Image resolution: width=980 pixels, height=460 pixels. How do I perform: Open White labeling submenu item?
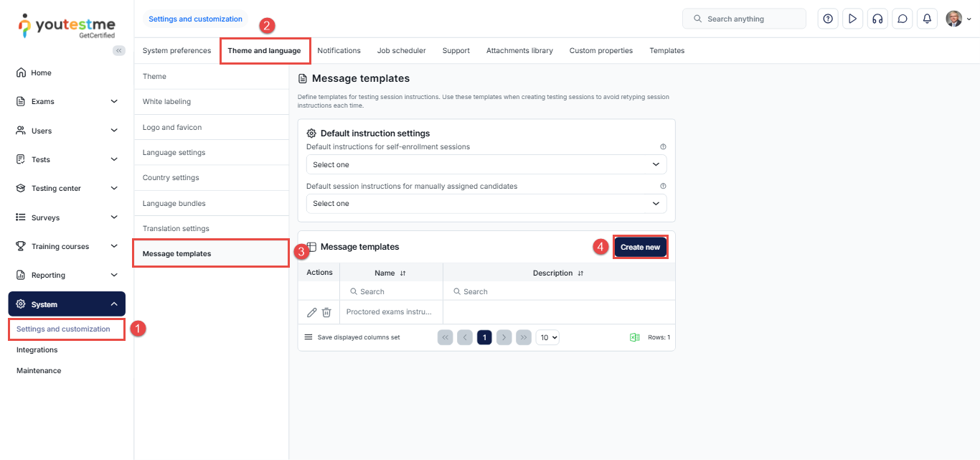tap(211, 102)
